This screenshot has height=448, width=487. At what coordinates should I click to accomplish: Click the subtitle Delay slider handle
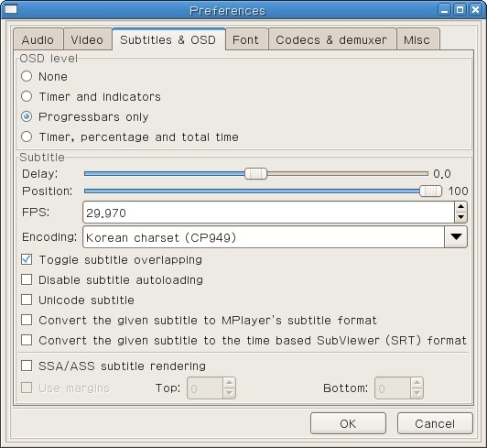tap(255, 173)
